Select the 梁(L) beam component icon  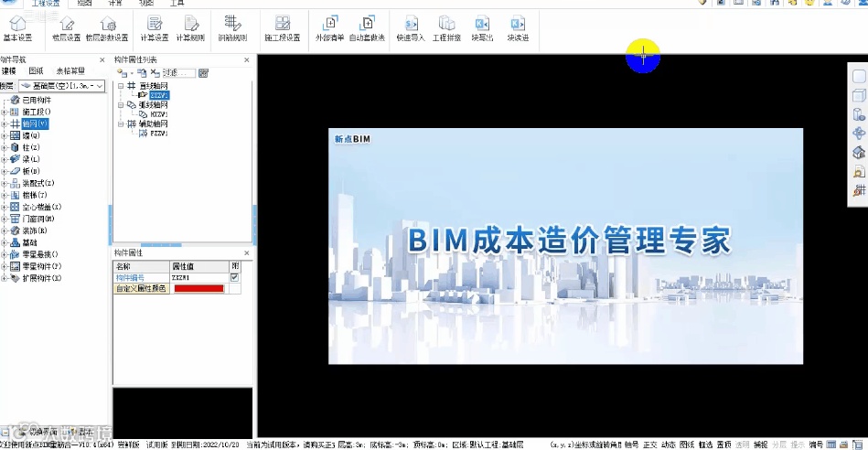tap(15, 159)
